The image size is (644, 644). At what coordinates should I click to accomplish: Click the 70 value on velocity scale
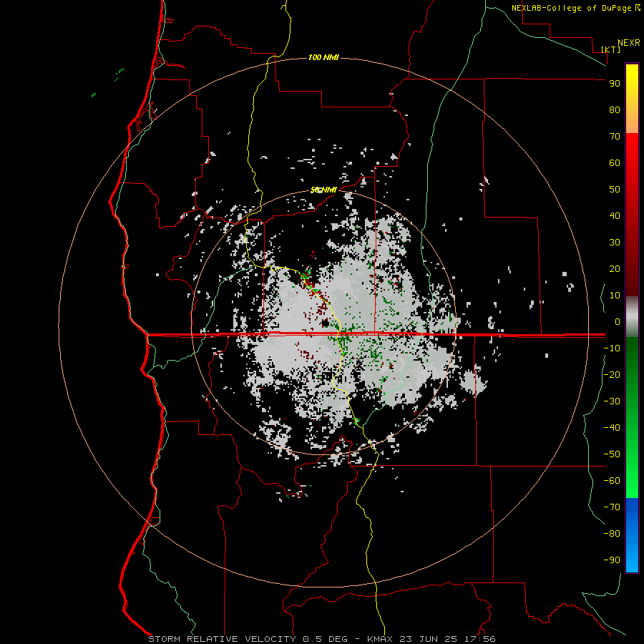tap(615, 137)
